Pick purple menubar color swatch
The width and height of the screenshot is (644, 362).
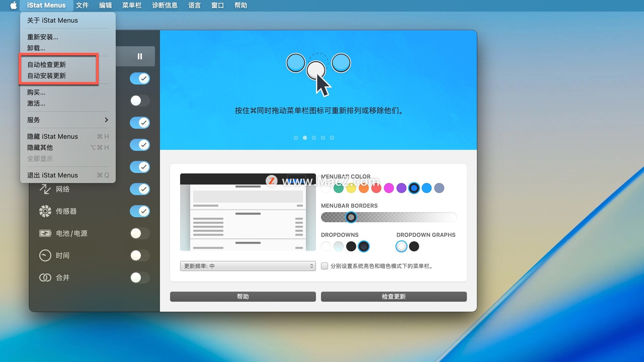coord(401,188)
